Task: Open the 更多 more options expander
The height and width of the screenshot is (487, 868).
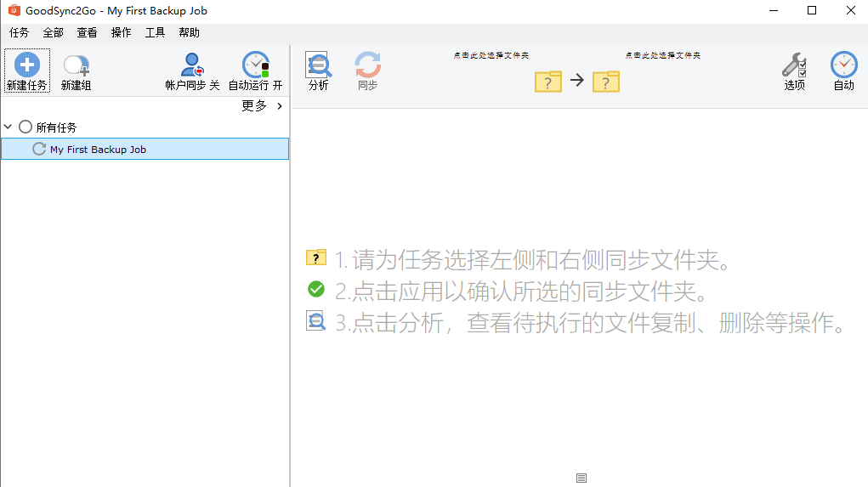Action: coord(263,105)
